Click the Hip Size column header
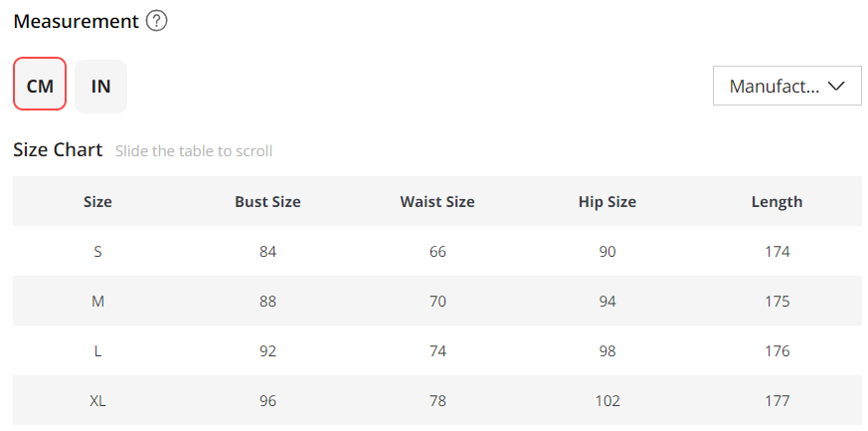868x431 pixels. click(x=607, y=201)
